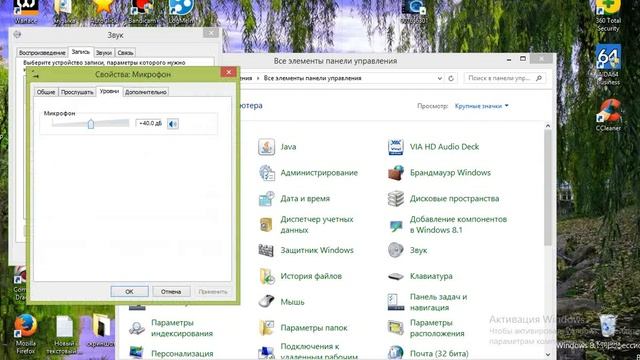Open Звуки tab in Звук window
The image size is (640, 360).
pyautogui.click(x=104, y=53)
